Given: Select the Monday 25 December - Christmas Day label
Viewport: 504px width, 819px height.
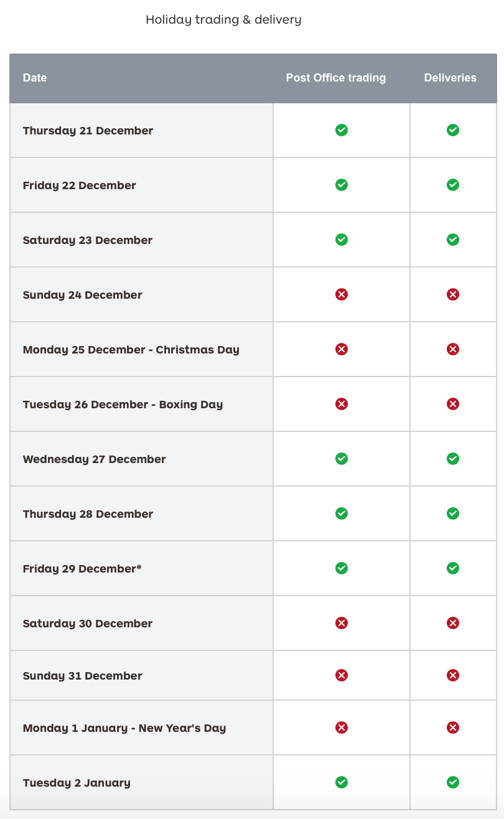Looking at the screenshot, I should [x=131, y=350].
